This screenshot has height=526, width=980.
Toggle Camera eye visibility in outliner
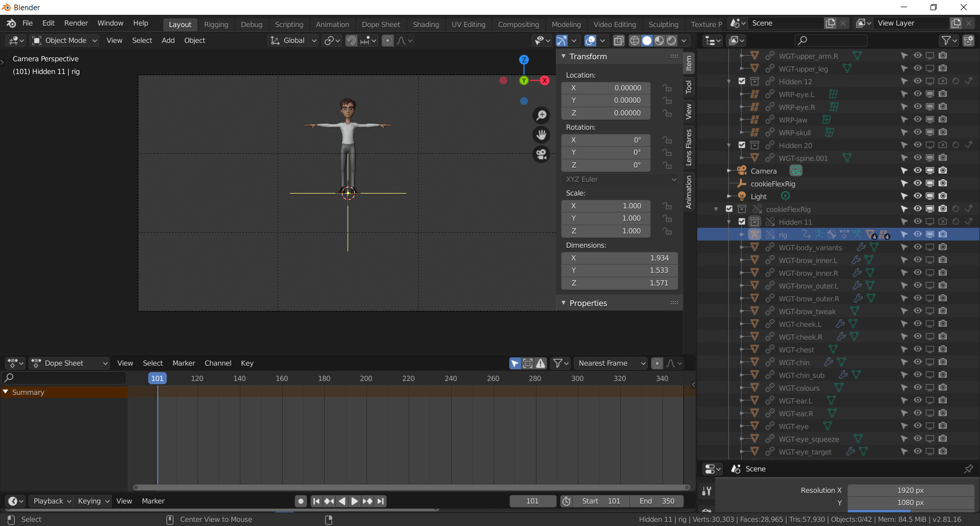coord(917,171)
